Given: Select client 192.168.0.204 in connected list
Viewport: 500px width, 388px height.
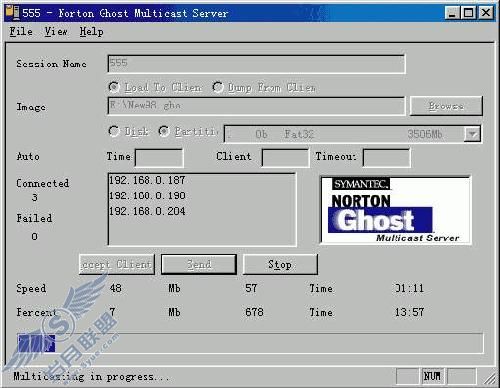Looking at the screenshot, I should pos(147,211).
